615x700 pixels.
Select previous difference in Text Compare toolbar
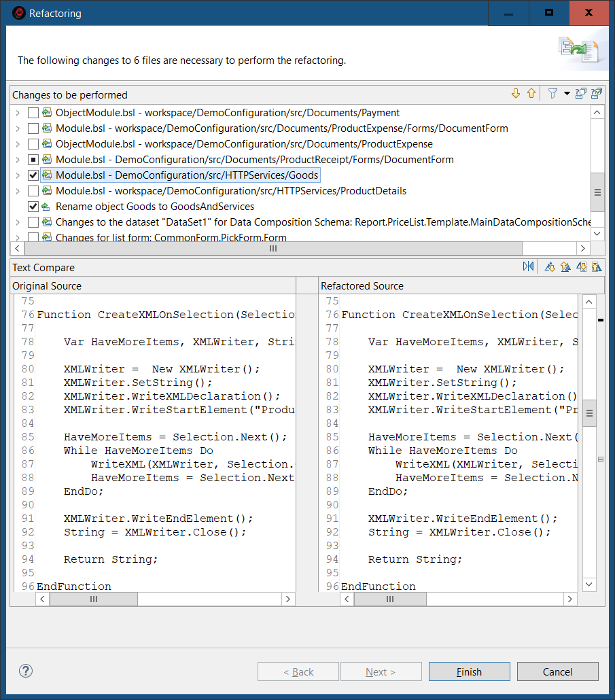pos(565,267)
